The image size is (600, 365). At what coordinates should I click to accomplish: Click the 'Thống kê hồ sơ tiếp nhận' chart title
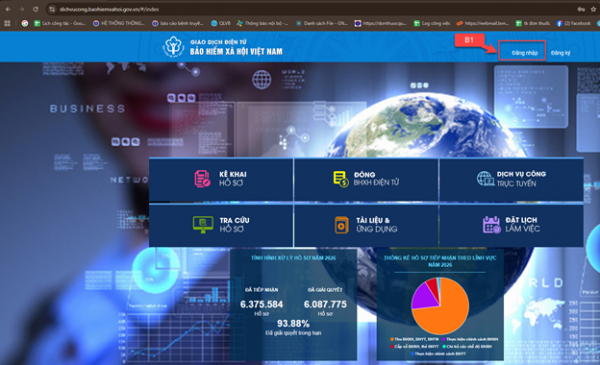pos(440,261)
